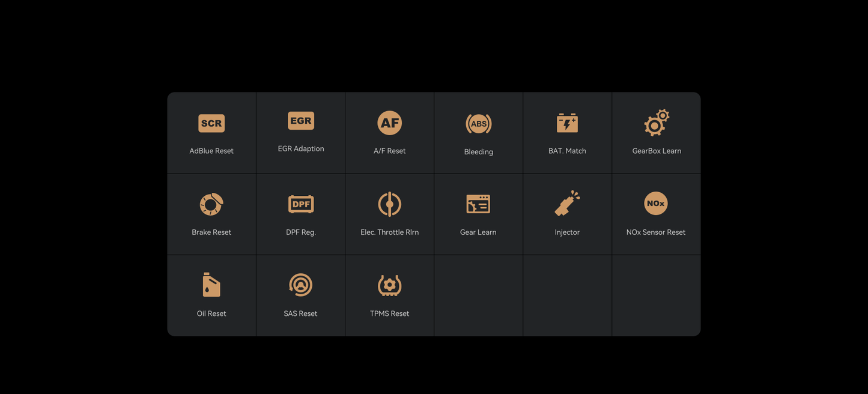The height and width of the screenshot is (394, 868).
Task: Click the "AdBlue Reset" text label
Action: (211, 151)
